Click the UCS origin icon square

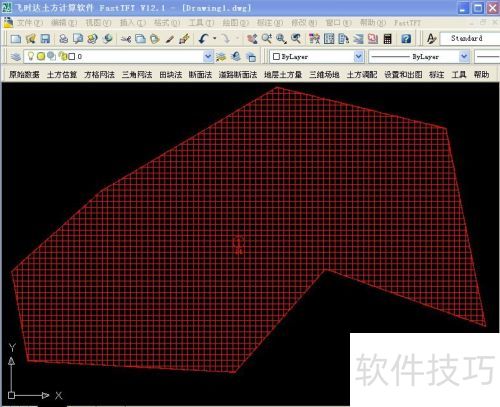click(x=11, y=395)
